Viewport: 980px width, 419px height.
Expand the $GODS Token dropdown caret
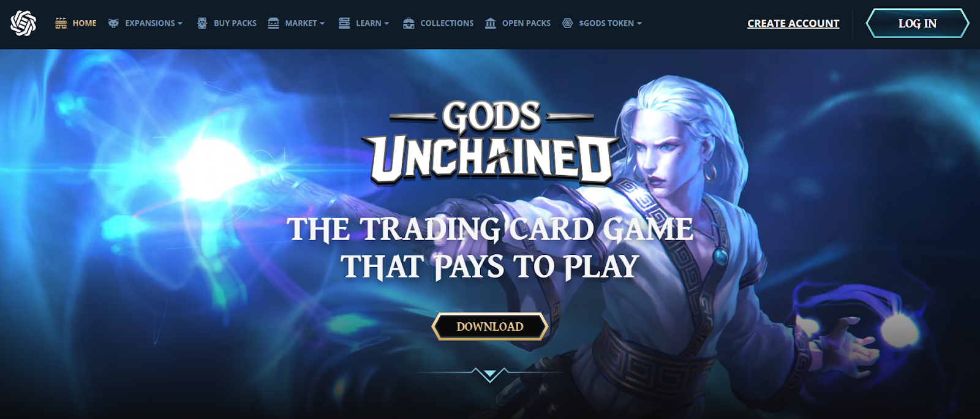pyautogui.click(x=639, y=23)
